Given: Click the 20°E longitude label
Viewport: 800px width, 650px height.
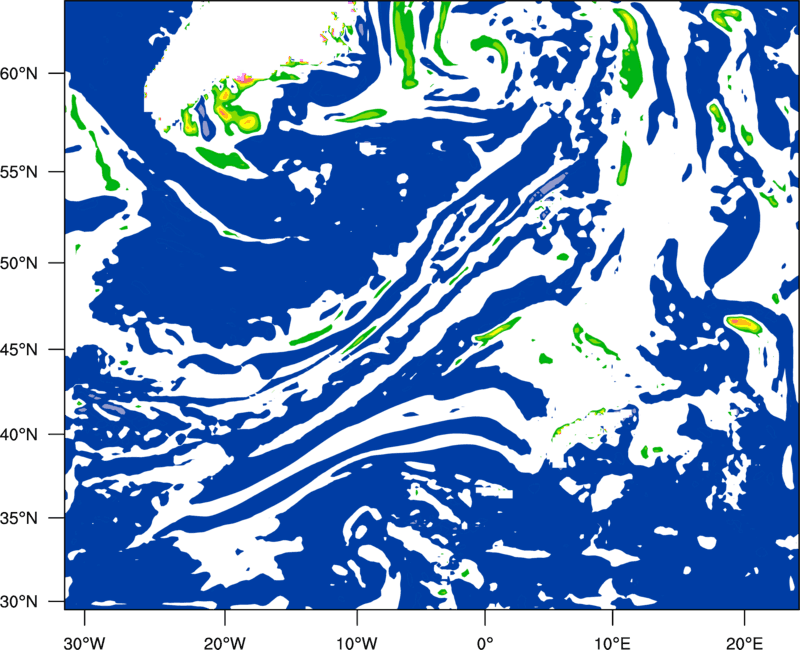Looking at the screenshot, I should (x=743, y=642).
